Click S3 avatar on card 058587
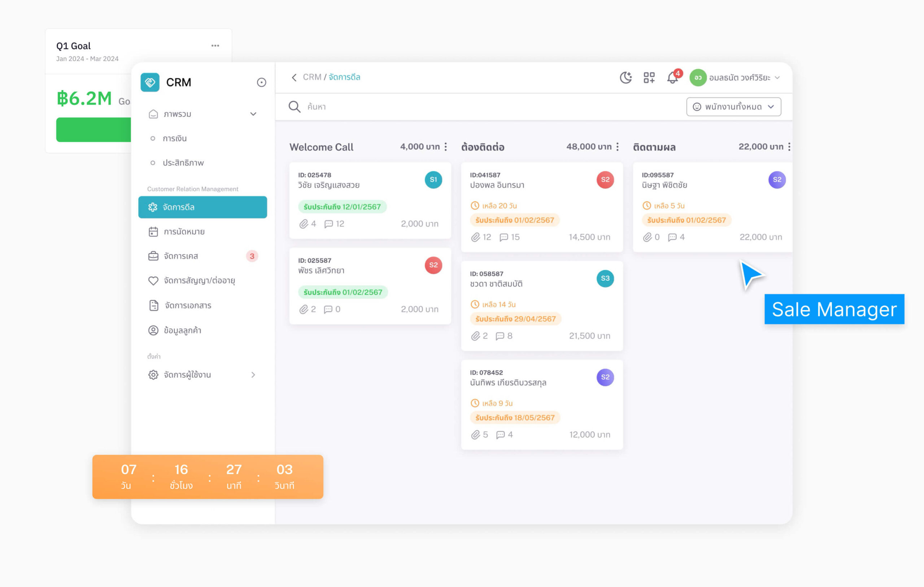 (x=605, y=279)
